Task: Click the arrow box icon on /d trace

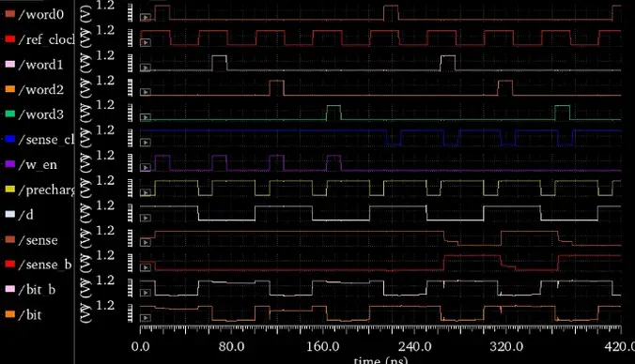Action: (x=146, y=218)
